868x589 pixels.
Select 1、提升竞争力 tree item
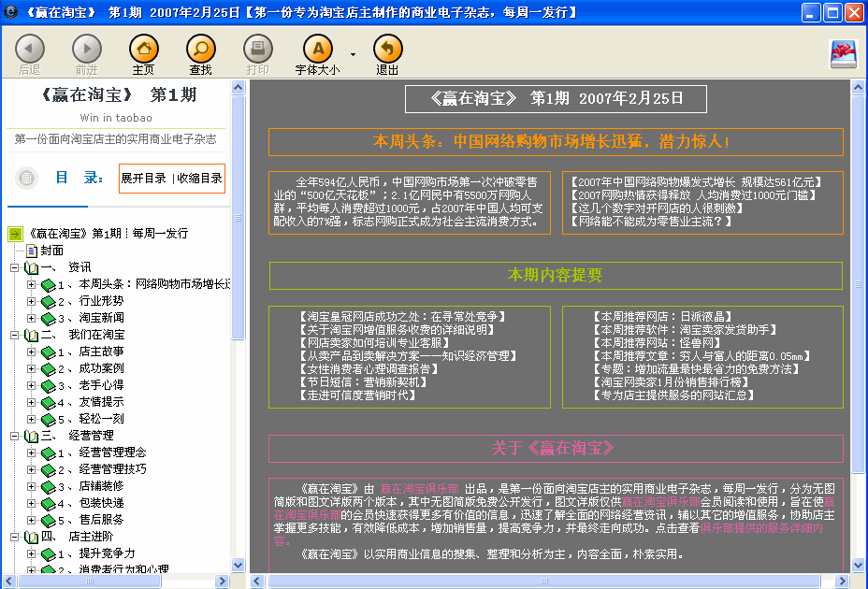[x=96, y=554]
